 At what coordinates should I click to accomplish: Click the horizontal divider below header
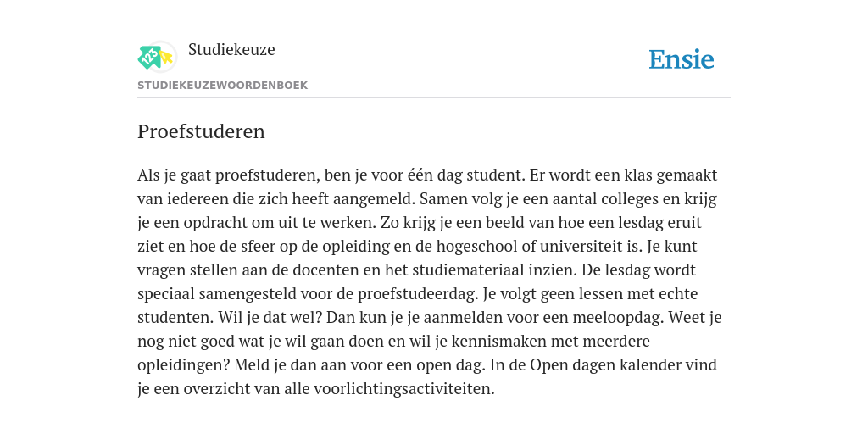click(x=434, y=98)
